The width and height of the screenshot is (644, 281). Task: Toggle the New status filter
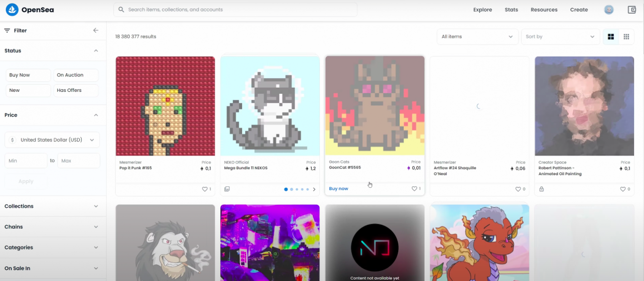(x=28, y=90)
